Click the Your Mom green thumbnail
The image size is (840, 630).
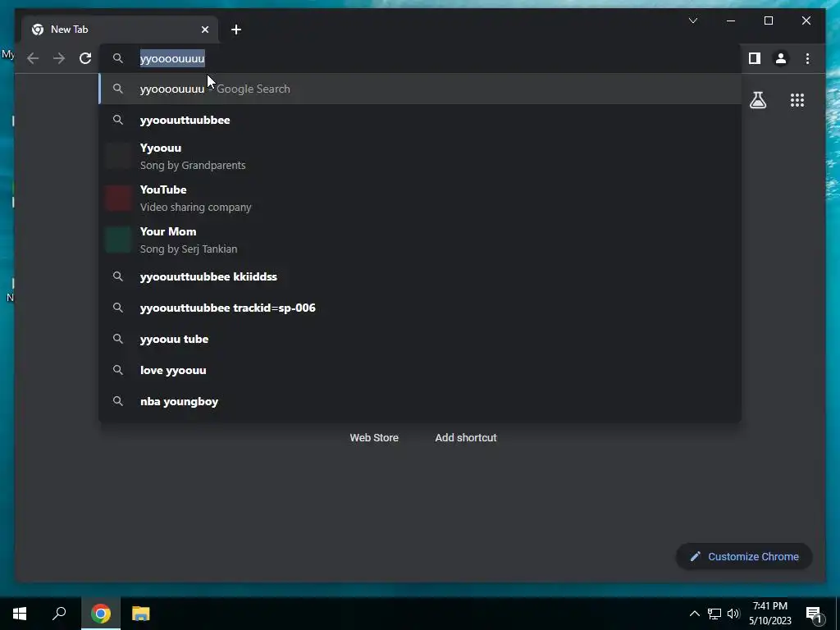coord(118,240)
